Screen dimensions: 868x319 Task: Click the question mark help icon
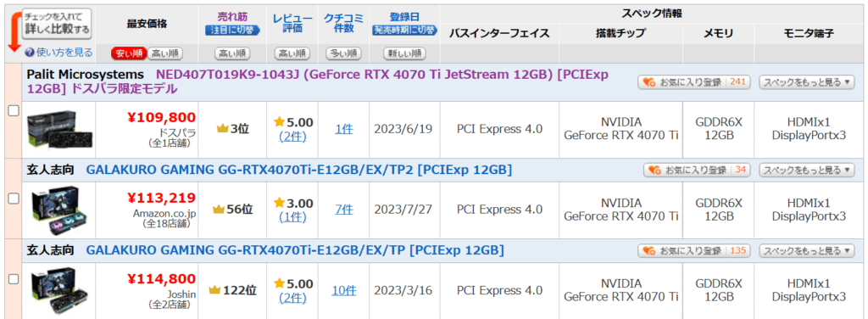30,53
